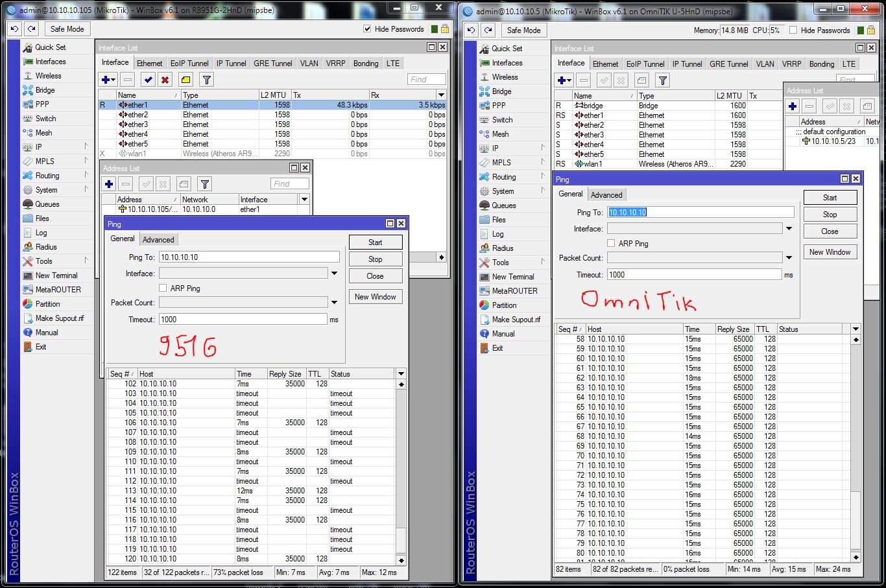The height and width of the screenshot is (588, 886).
Task: Enable ARP Ping checkbox in OmniTik ping dialog
Action: tap(611, 243)
